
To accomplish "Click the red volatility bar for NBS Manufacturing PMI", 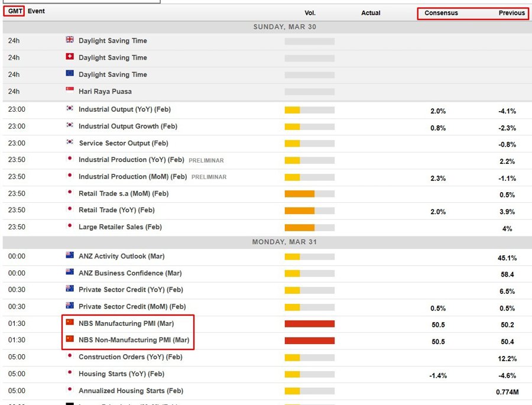I will (309, 323).
